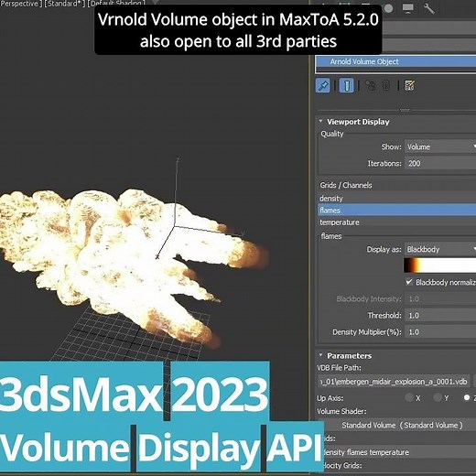Click the blackbody color gradient ramp
Screen dimensions: 476x476
(439, 265)
